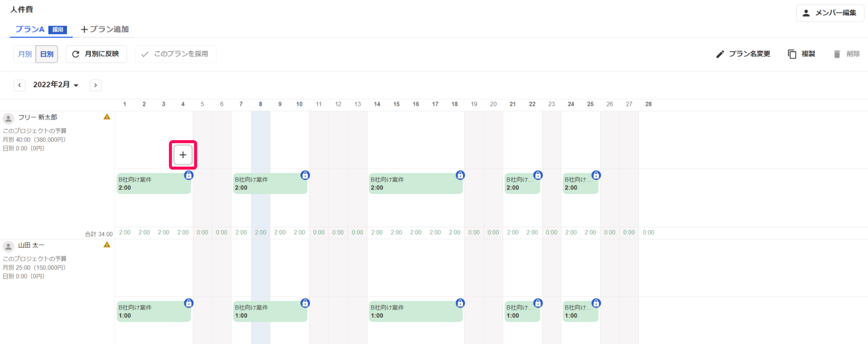This screenshot has height=344, width=868.
Task: Select the プランA tab
Action: [41, 29]
